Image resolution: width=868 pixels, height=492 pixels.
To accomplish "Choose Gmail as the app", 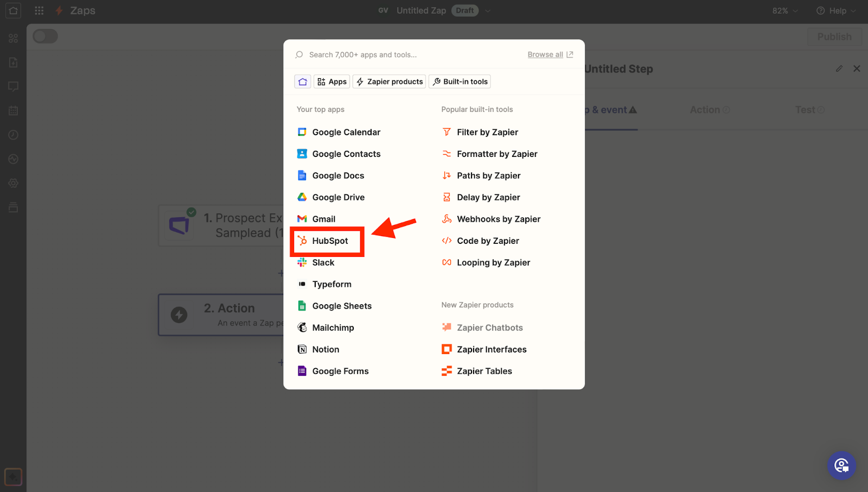I will [316, 219].
